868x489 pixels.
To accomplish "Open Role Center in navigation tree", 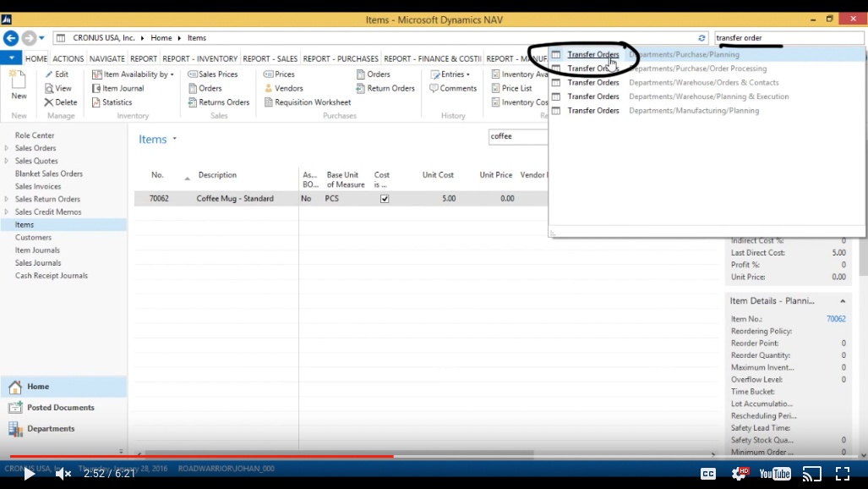I will pos(35,135).
